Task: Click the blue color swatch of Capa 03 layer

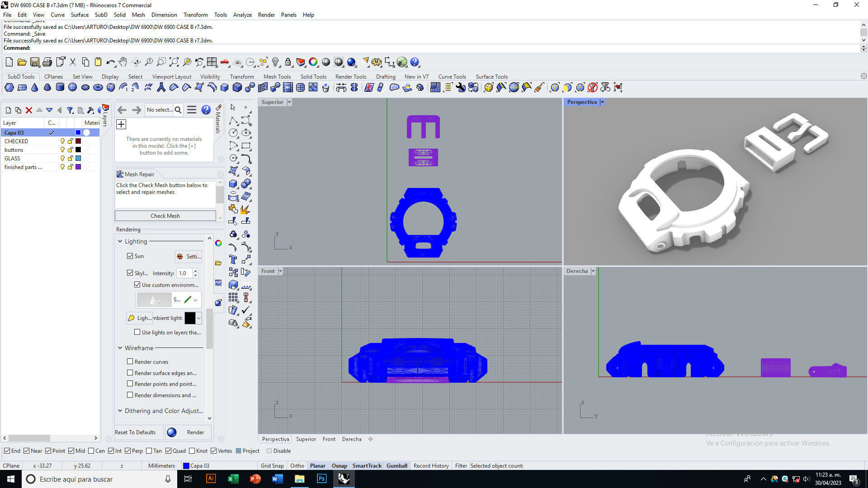Action: [78, 133]
